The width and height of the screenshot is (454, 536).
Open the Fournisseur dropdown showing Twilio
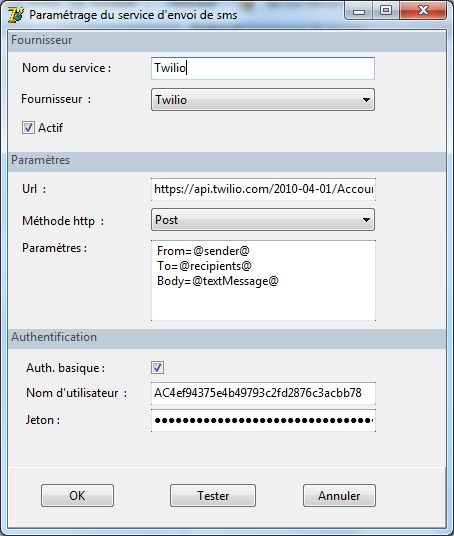(263, 100)
